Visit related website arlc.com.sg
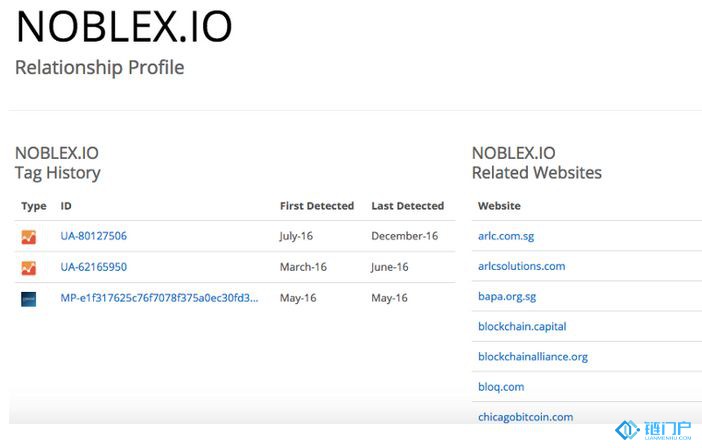The image size is (702, 448). click(506, 236)
